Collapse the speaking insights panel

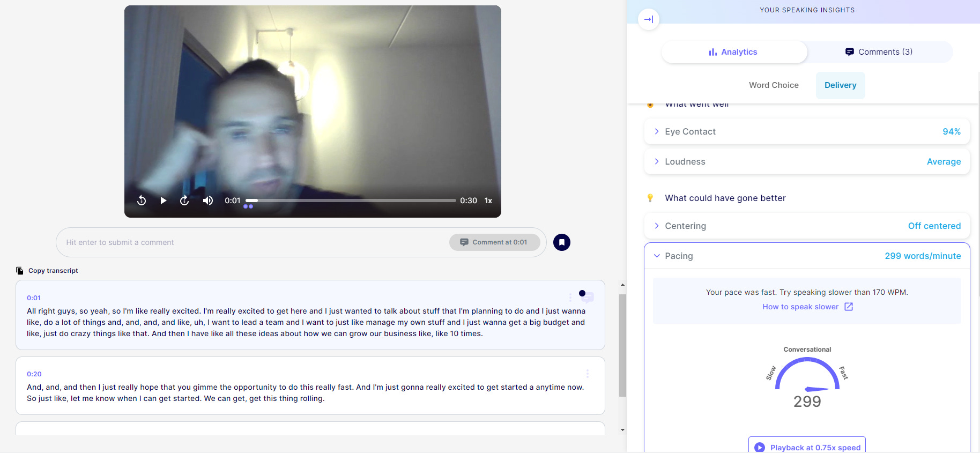click(649, 19)
